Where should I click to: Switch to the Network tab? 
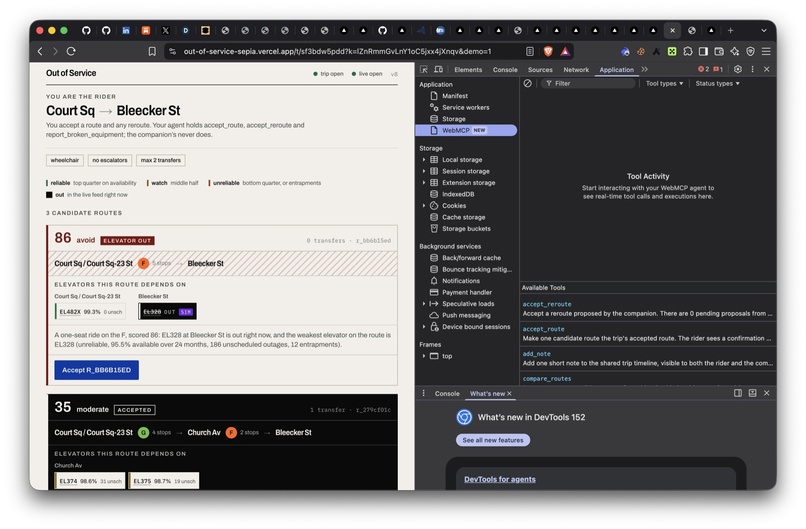coord(576,70)
